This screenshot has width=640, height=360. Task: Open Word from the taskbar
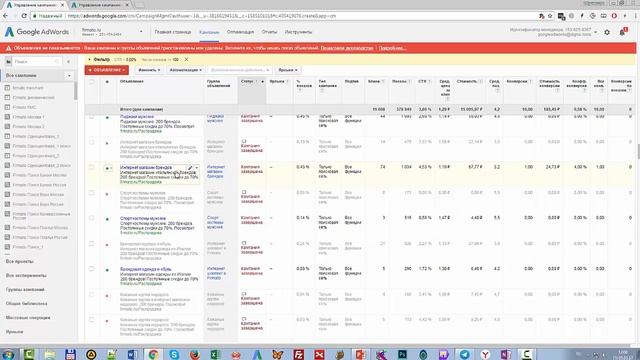click(x=133, y=354)
